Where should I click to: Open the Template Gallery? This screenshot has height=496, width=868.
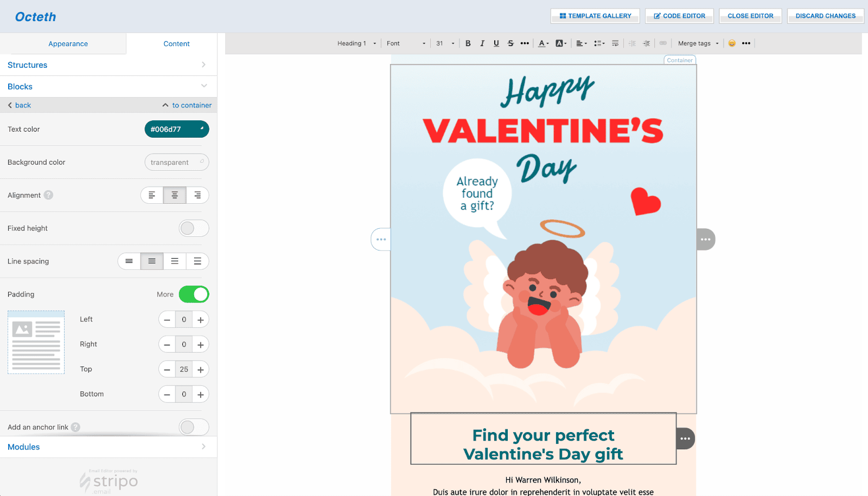click(595, 16)
